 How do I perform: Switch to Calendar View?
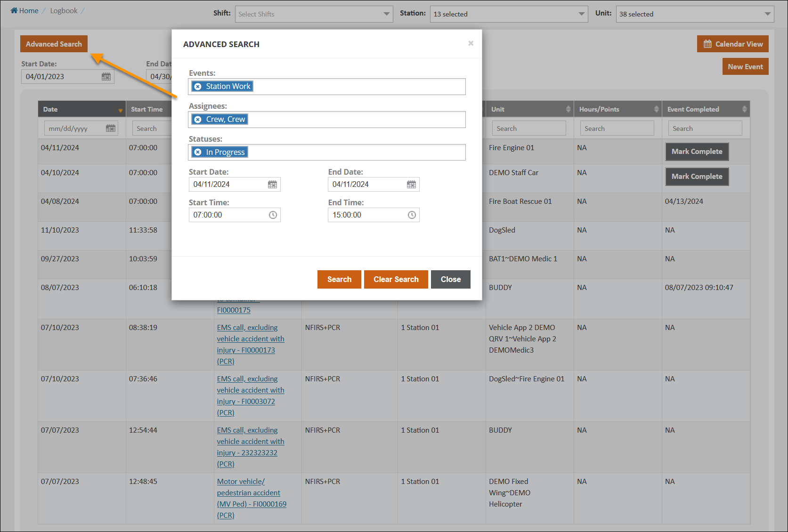pos(732,44)
